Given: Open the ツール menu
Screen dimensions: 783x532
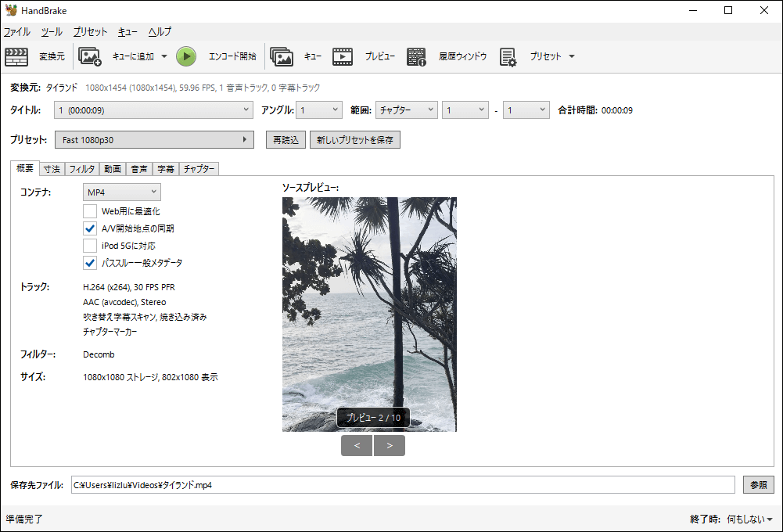Looking at the screenshot, I should 52,32.
